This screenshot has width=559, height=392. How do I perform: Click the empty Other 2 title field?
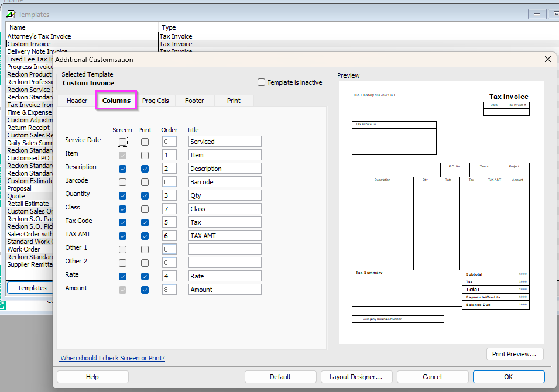tap(225, 263)
